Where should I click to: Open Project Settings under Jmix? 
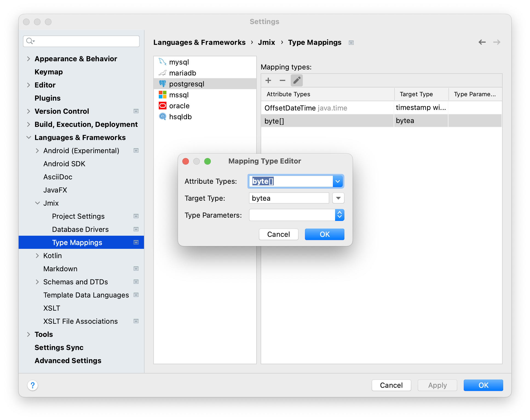[78, 216]
